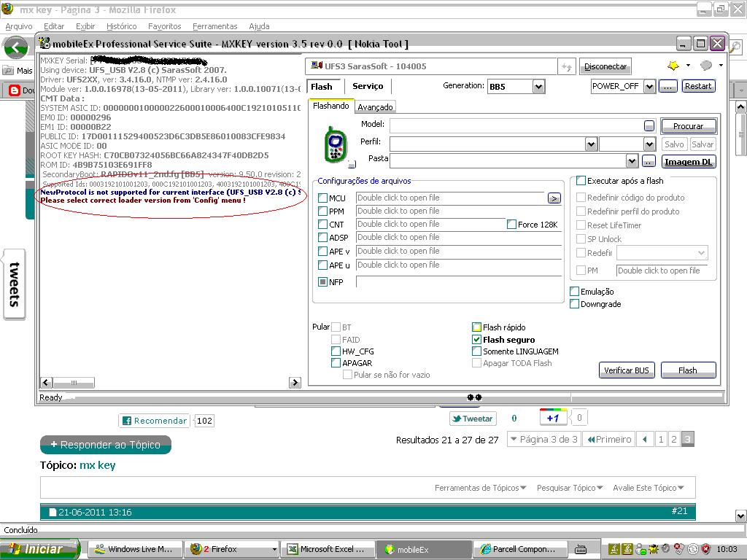Screen dimensions: 747x560
Task: Open Parcell Component window from taskbar
Action: [520, 549]
